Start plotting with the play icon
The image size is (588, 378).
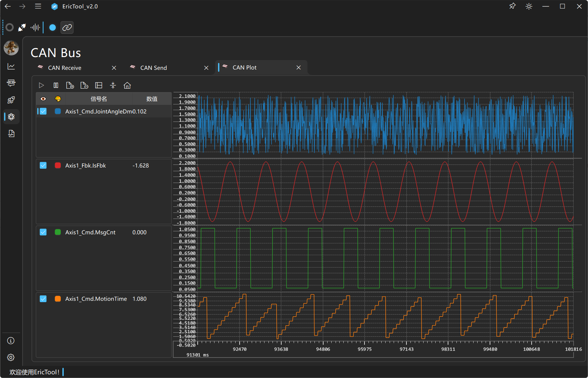[41, 86]
